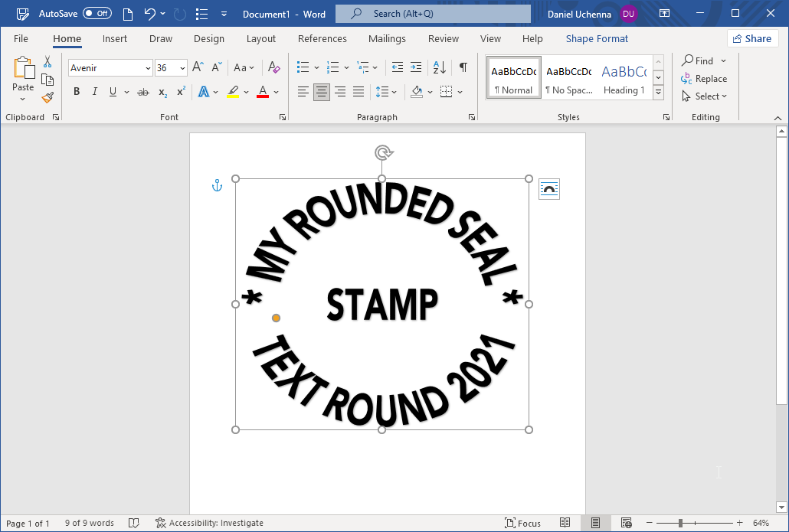Toggle superscript formatting

[179, 92]
